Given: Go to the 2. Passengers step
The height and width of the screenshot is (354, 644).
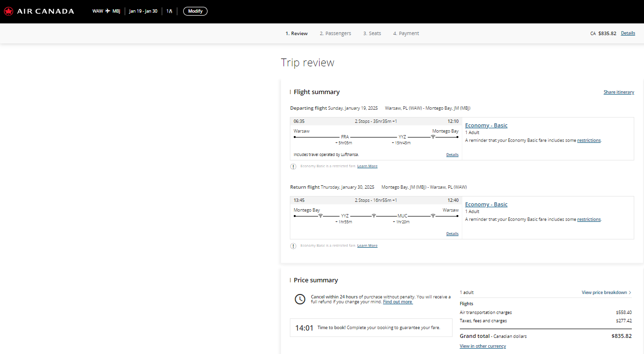Looking at the screenshot, I should (x=335, y=33).
